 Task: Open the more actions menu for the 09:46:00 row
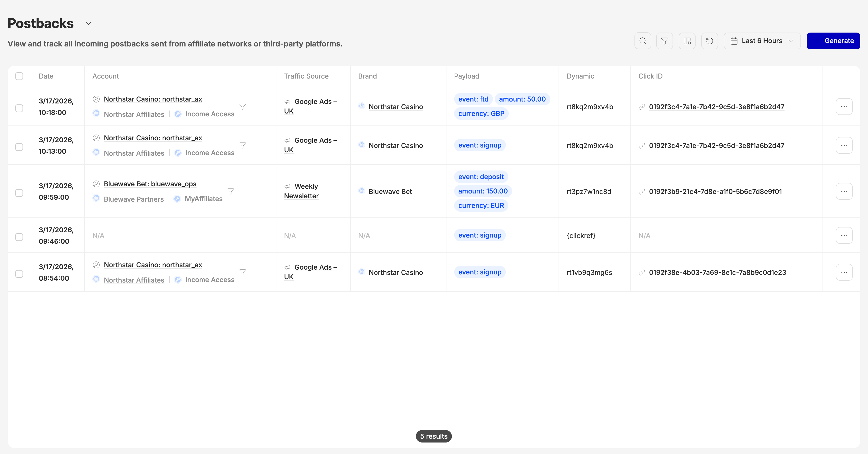844,235
